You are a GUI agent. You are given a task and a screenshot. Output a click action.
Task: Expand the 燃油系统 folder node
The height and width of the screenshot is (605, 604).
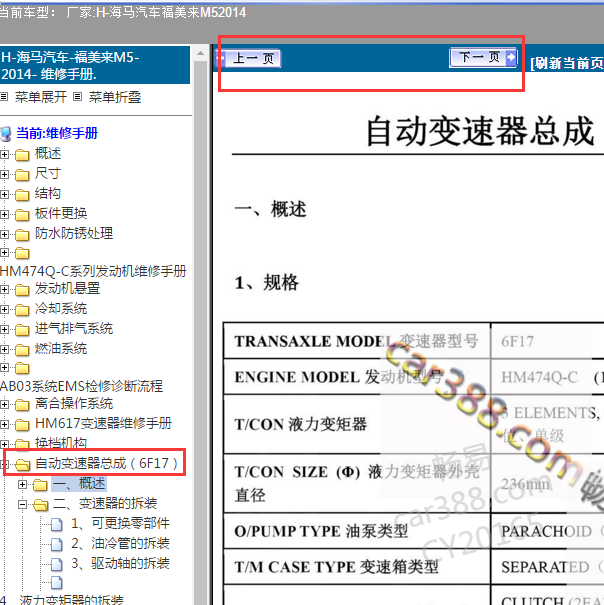point(4,350)
